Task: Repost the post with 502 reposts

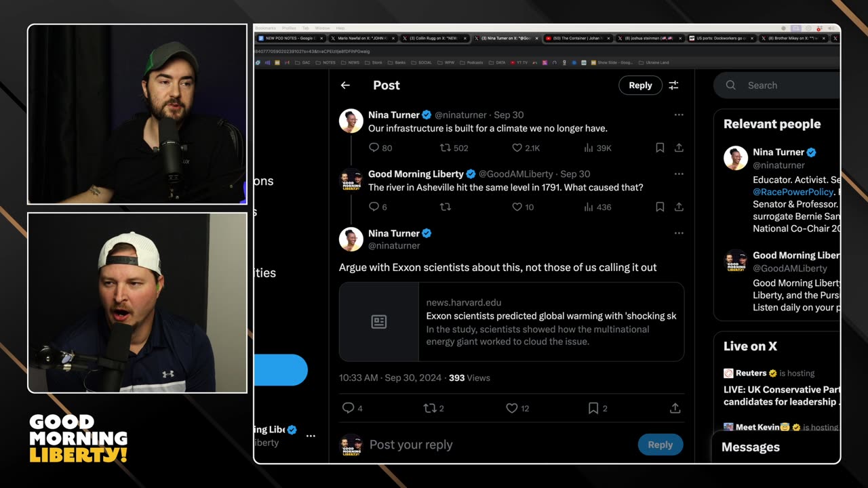Action: [x=454, y=148]
